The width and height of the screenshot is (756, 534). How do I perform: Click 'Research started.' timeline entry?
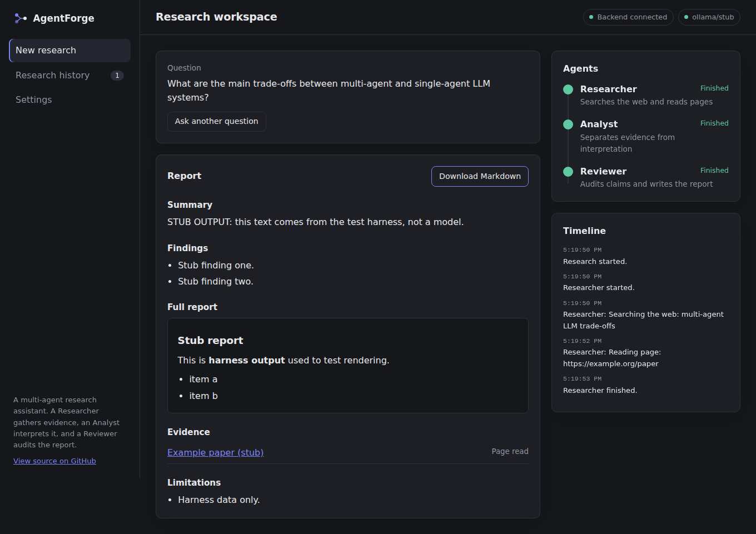coord(595,261)
